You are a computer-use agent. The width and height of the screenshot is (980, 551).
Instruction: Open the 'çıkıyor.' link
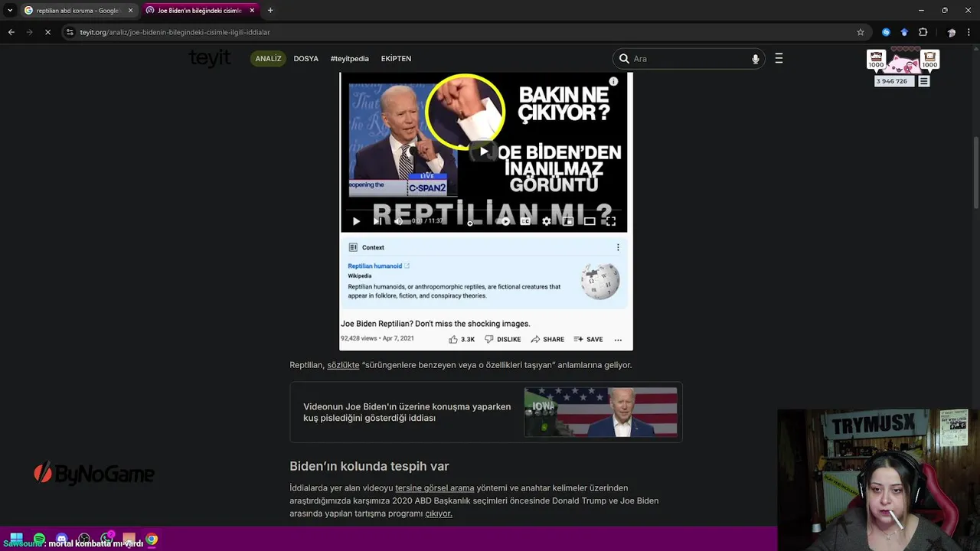439,514
